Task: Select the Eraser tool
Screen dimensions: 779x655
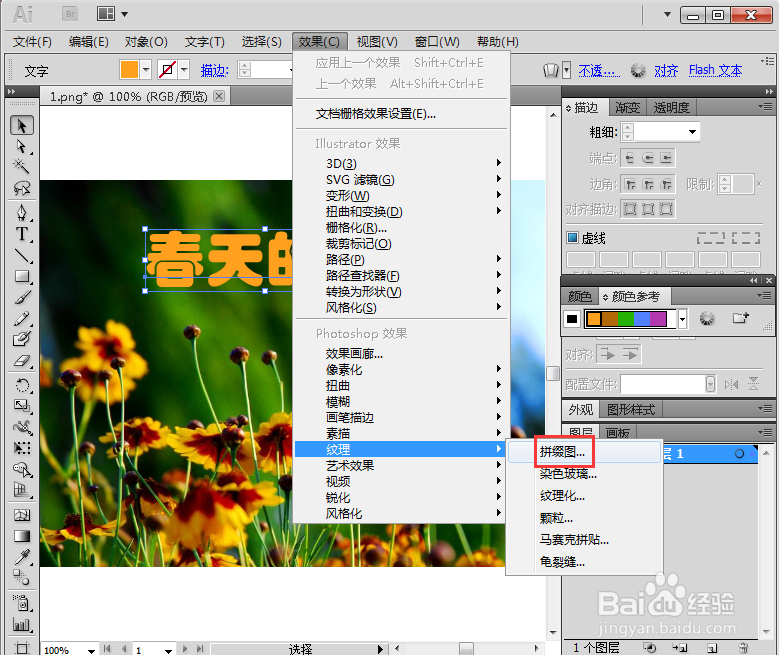Action: tap(21, 361)
